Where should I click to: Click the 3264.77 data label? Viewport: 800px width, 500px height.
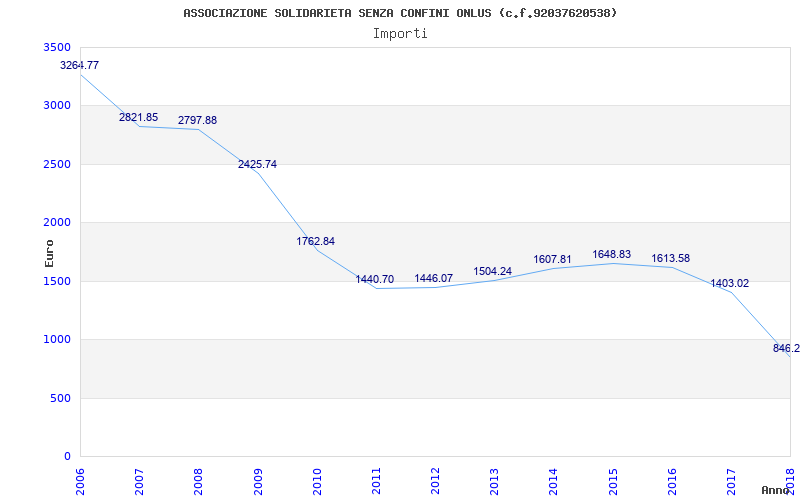[80, 66]
